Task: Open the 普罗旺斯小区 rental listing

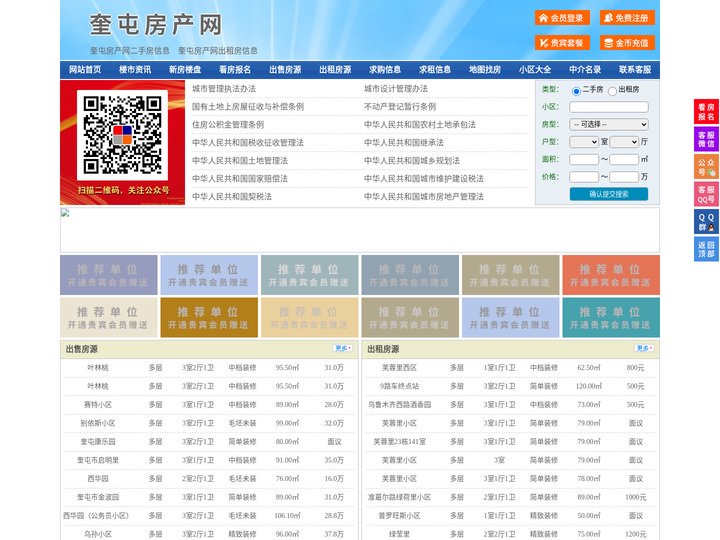Action: (x=399, y=516)
